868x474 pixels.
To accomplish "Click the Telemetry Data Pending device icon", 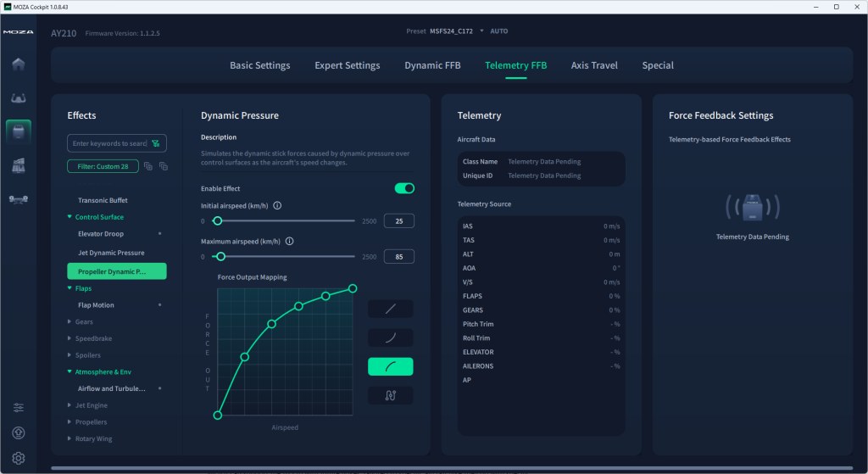I will (753, 208).
